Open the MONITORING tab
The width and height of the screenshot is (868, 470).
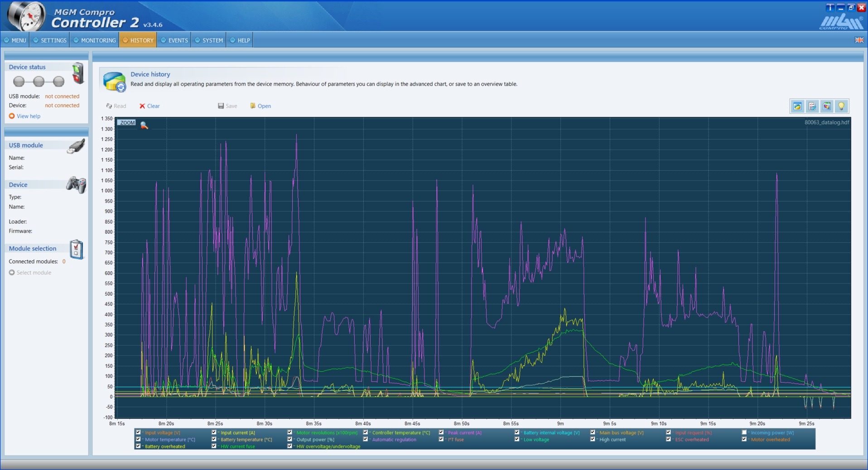pos(95,40)
